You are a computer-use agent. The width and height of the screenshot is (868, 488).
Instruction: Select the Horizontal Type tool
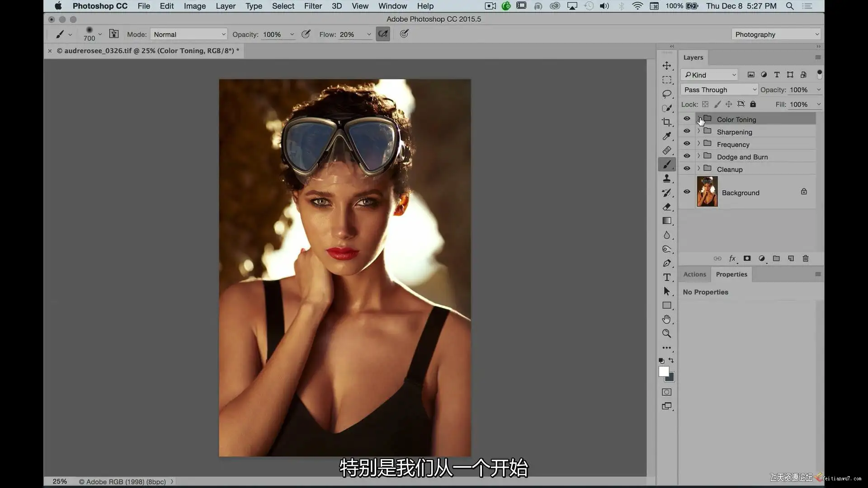tap(666, 277)
